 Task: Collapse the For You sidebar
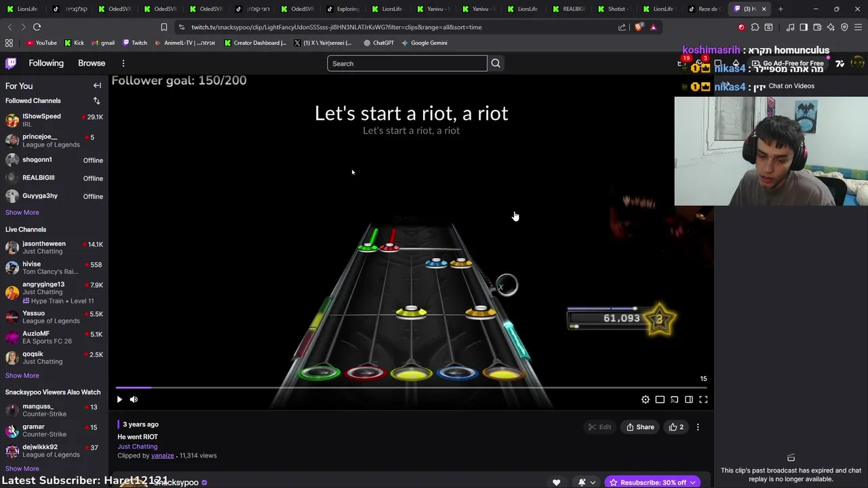click(x=97, y=86)
